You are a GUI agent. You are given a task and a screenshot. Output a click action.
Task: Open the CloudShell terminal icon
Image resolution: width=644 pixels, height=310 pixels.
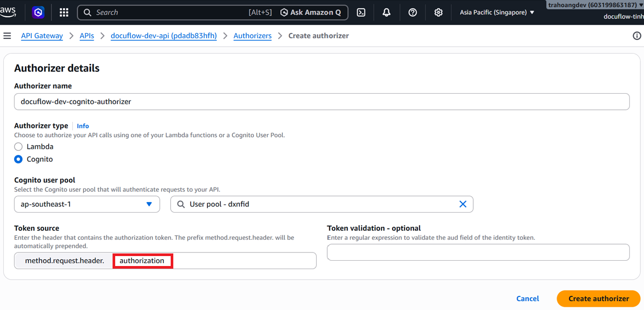[x=361, y=13]
